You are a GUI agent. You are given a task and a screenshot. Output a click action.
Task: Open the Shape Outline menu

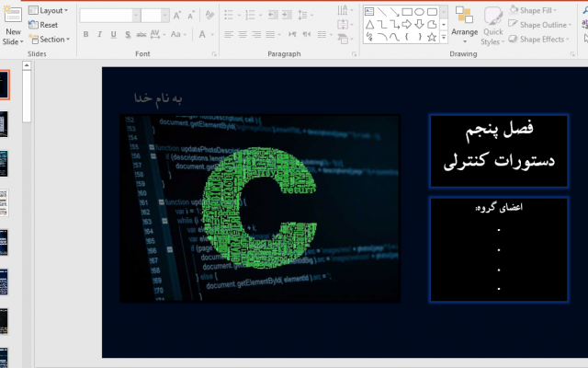coord(539,25)
